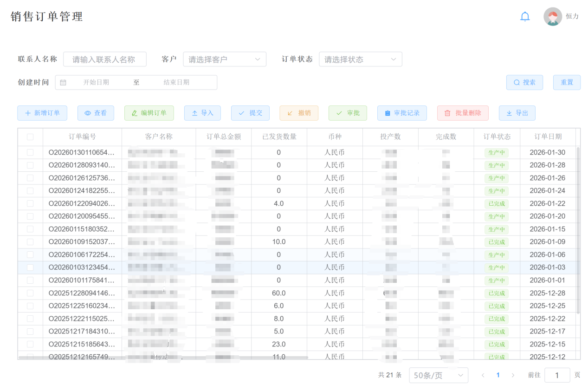588x391 pixels.
Task: Check the row dated 2026-01-30
Action: 30,153
